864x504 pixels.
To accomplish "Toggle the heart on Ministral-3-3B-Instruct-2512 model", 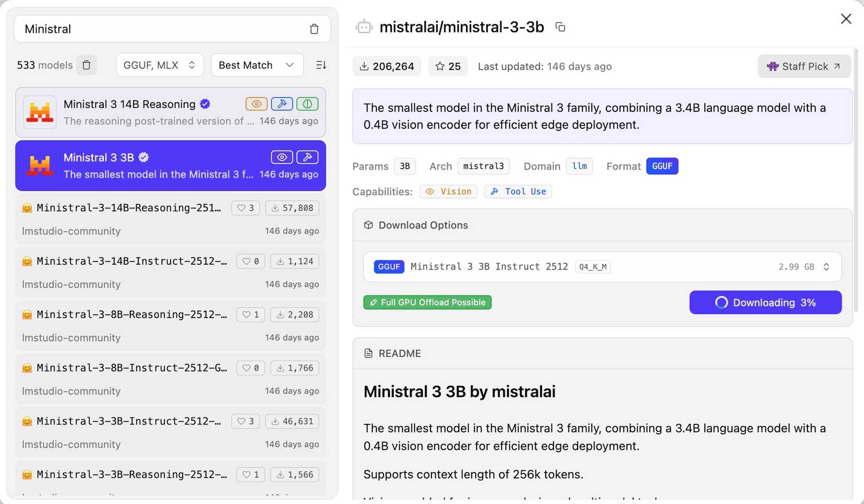I will [246, 421].
